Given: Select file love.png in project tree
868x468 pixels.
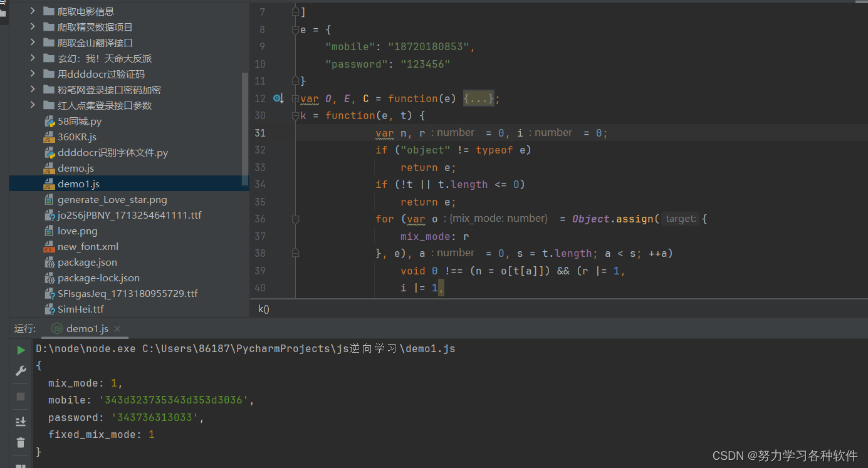Looking at the screenshot, I should pyautogui.click(x=78, y=231).
